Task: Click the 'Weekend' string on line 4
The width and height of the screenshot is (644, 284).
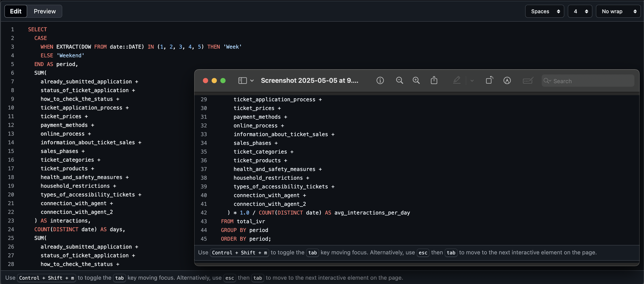Action: [70, 56]
